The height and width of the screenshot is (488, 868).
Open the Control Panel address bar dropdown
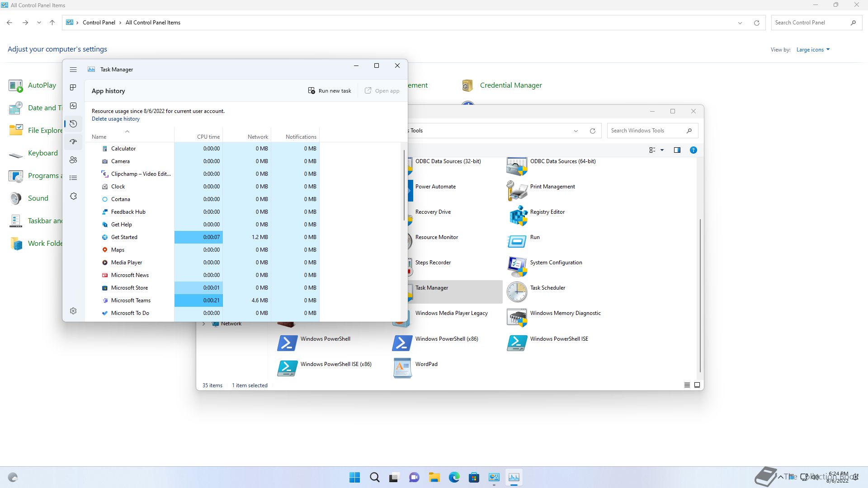(740, 23)
